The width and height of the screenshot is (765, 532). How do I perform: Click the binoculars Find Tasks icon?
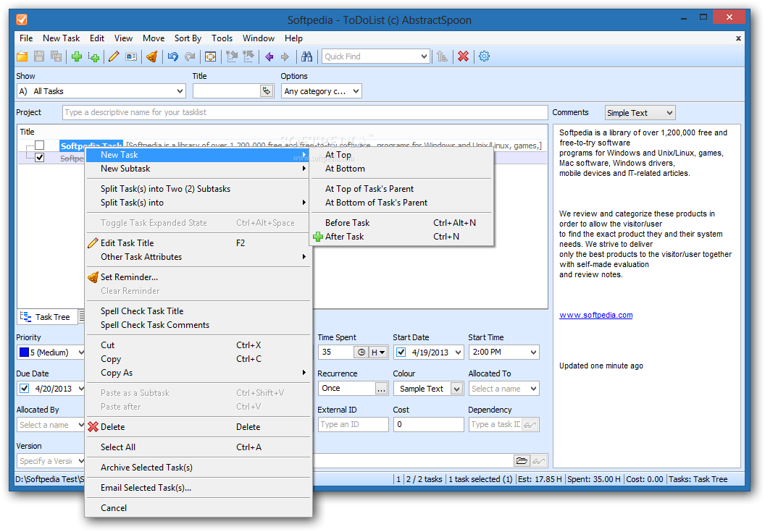[306, 56]
